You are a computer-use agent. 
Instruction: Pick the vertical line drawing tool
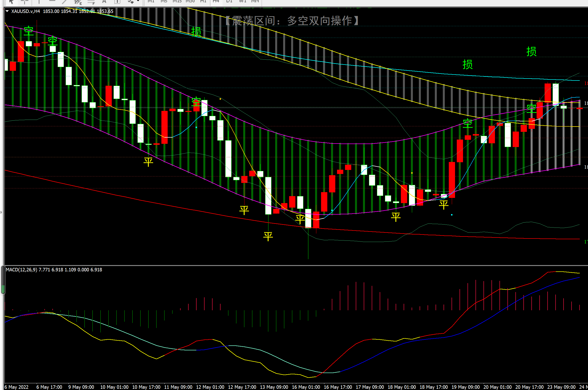(39, 1)
